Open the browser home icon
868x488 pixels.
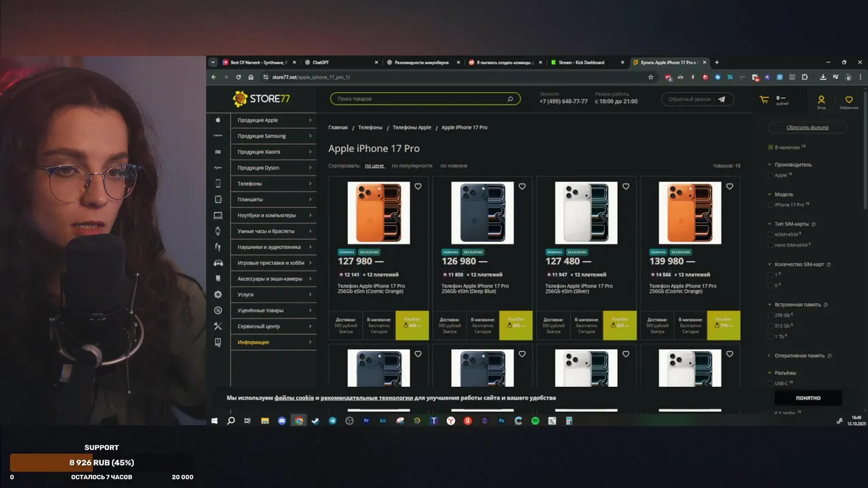pyautogui.click(x=251, y=77)
